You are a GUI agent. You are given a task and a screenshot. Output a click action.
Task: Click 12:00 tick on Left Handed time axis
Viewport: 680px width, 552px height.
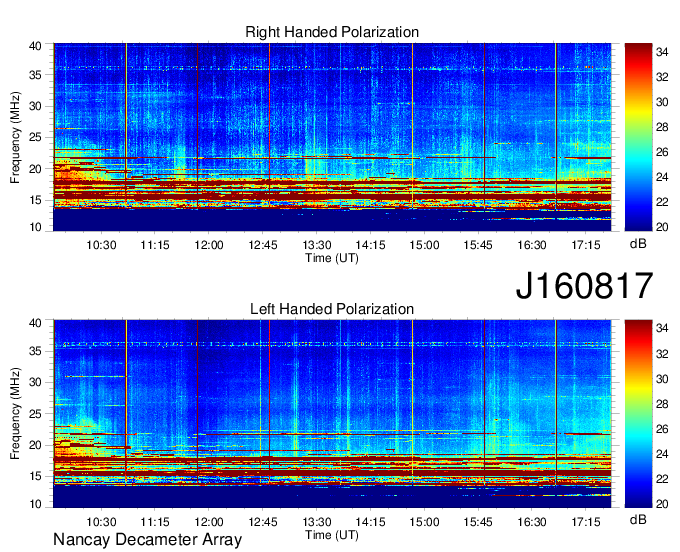coord(209,522)
